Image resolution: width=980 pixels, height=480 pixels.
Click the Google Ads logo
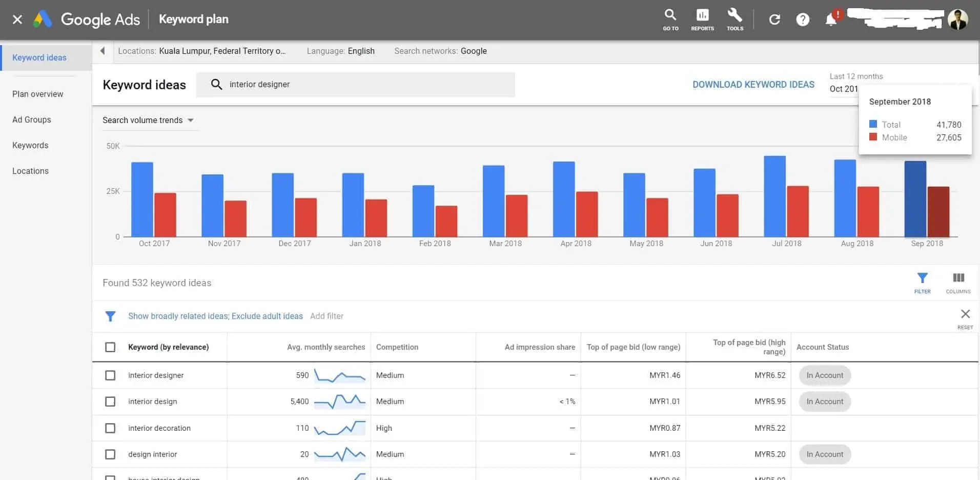pos(43,19)
